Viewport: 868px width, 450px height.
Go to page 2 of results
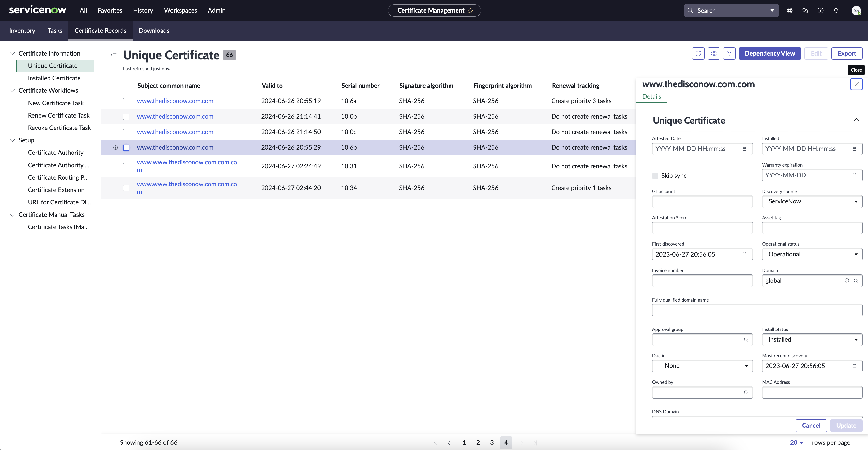click(x=478, y=442)
